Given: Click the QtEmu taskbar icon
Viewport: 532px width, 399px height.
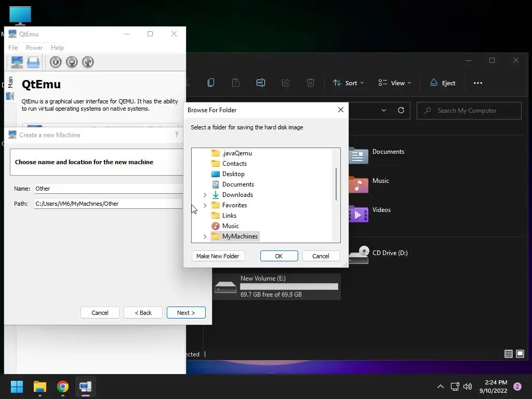Looking at the screenshot, I should point(86,387).
